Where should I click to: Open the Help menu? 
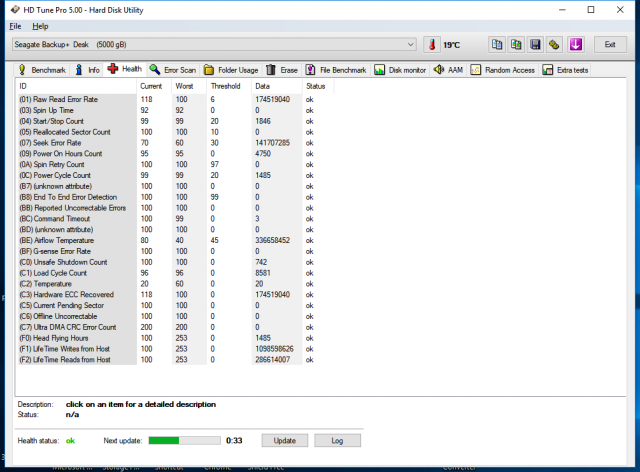[40, 25]
